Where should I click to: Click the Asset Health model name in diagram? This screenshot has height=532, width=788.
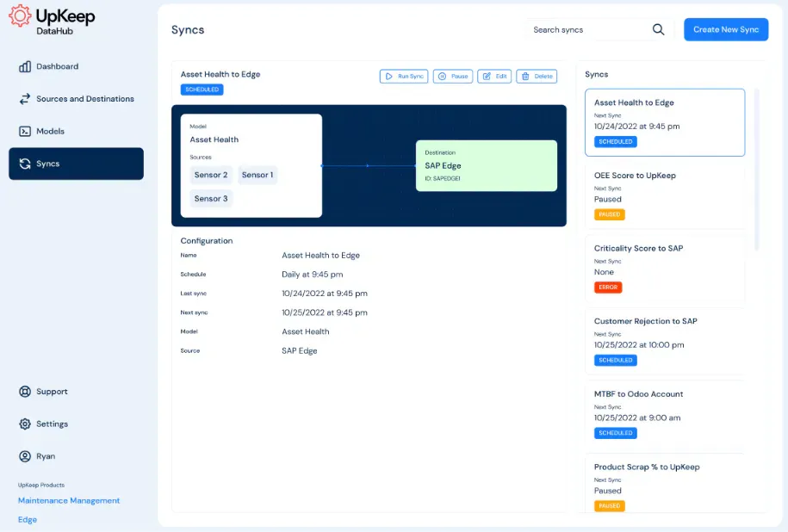point(214,139)
